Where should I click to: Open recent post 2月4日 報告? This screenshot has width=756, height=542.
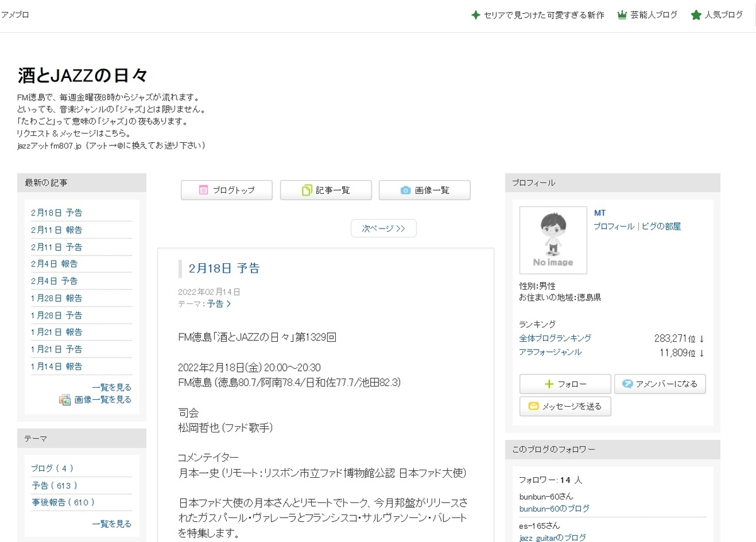(x=54, y=264)
